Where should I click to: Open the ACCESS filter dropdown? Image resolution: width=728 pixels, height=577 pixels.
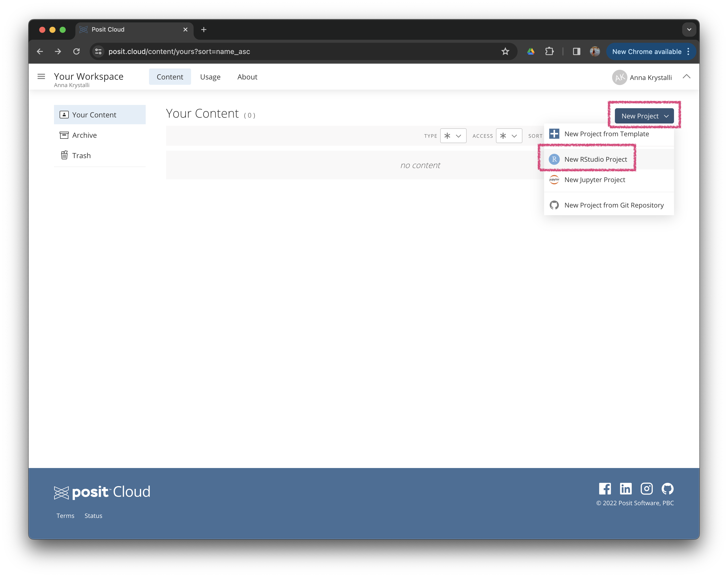coord(509,136)
